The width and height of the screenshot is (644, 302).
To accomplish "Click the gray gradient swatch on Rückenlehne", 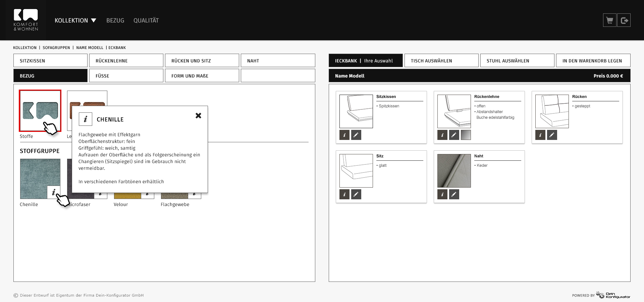I will [x=466, y=135].
